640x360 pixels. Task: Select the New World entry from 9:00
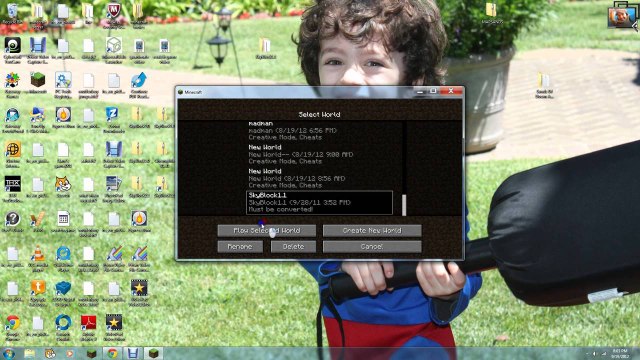(319, 154)
